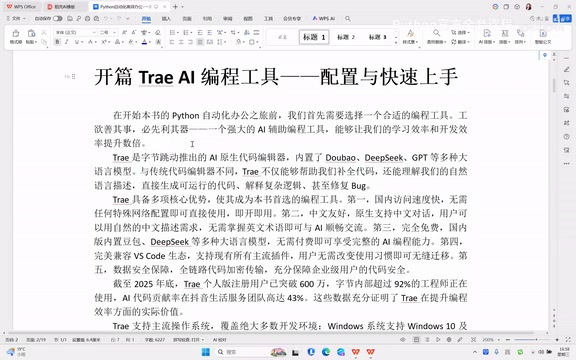
Task: Click the bulleted list icon
Action: point(172,32)
